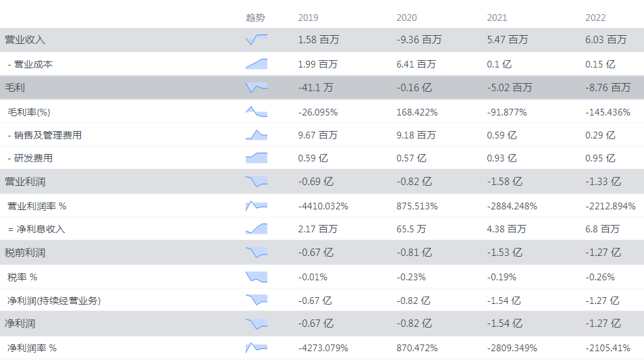Click the 税率 % trend sparkline
This screenshot has height=360, width=644.
tap(257, 276)
